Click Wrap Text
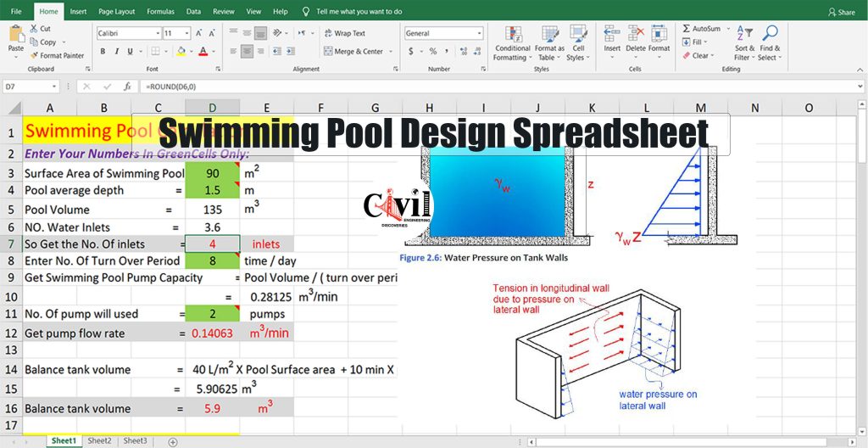Screen dimensions: 868x448 [x=345, y=33]
